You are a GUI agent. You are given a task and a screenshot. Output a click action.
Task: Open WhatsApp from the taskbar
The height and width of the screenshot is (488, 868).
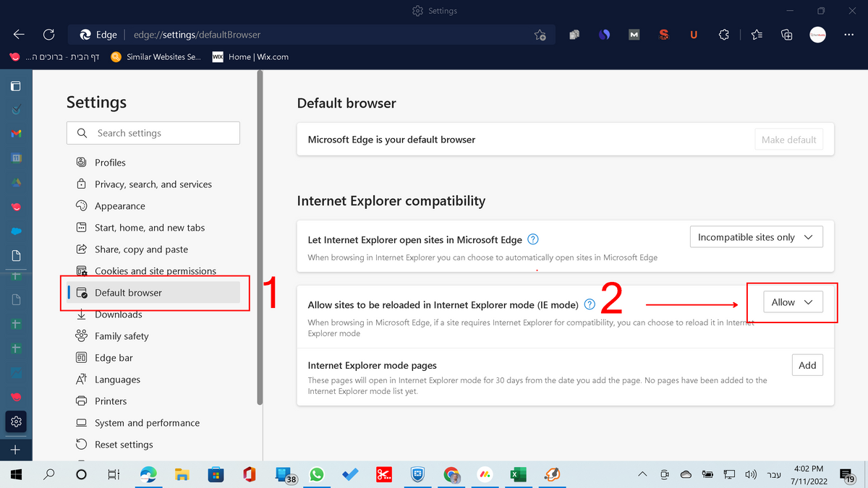(316, 474)
